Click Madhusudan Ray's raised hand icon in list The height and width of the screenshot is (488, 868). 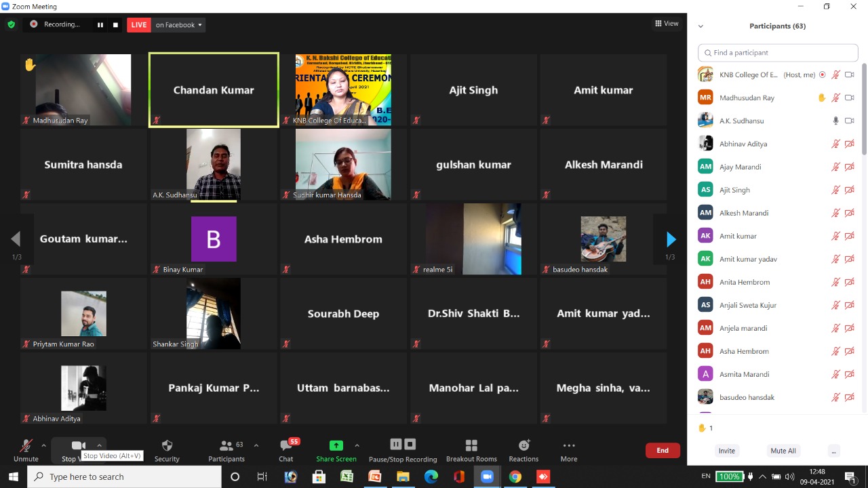[x=822, y=98]
